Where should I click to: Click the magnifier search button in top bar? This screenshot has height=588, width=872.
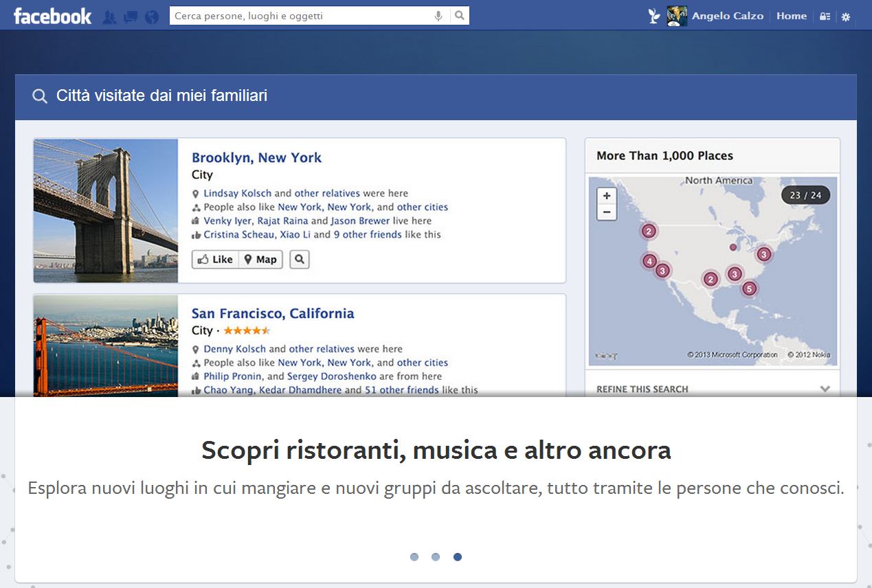pos(460,15)
